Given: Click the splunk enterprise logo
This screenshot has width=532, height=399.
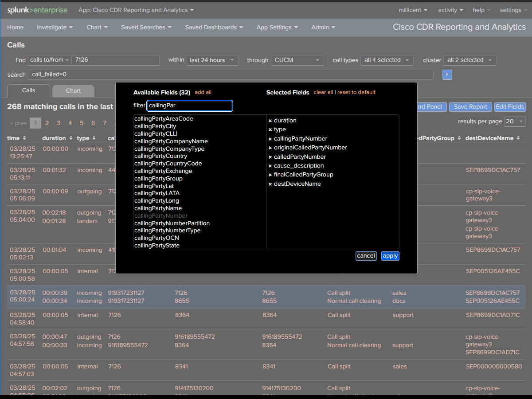Looking at the screenshot, I should point(37,10).
